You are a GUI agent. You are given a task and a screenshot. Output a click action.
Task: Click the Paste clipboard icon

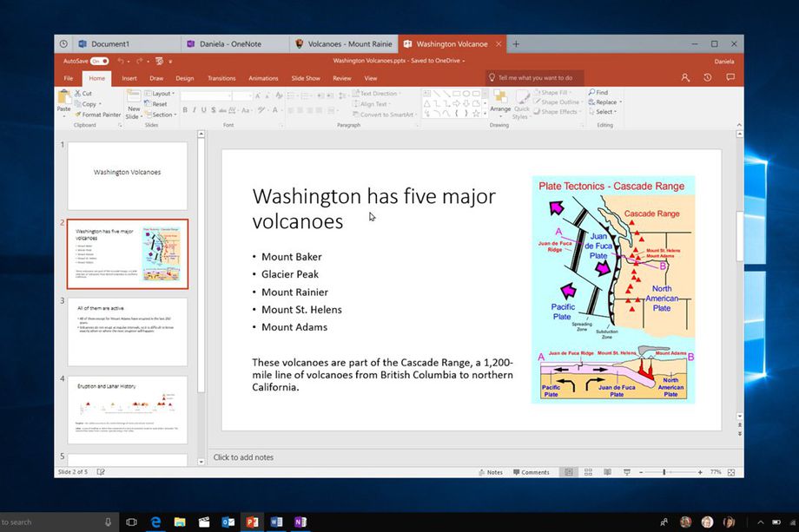63,100
